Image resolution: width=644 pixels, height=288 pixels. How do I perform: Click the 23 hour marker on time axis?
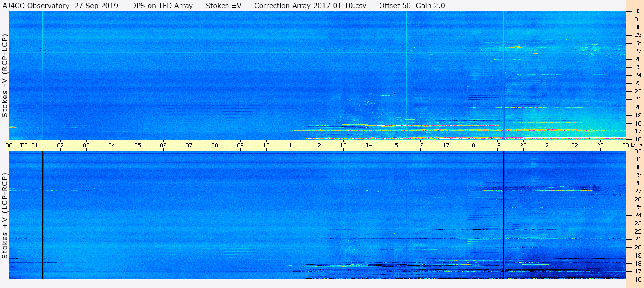click(600, 145)
